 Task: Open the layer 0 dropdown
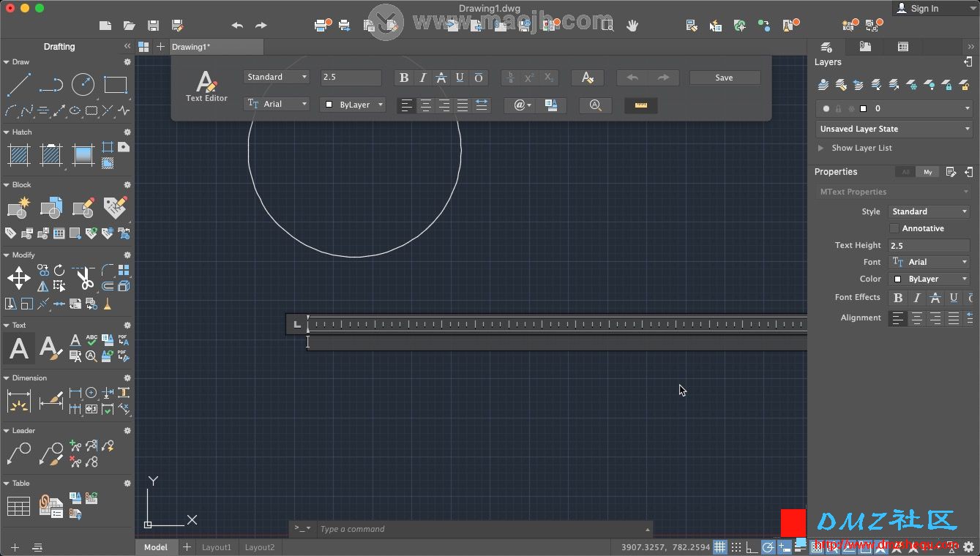pos(894,108)
